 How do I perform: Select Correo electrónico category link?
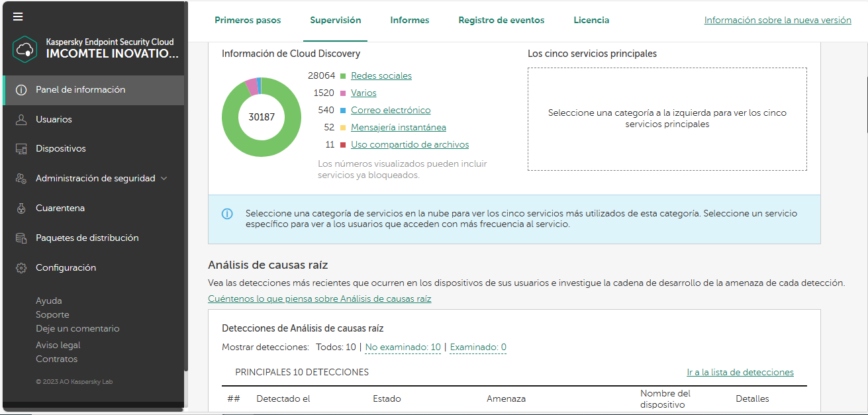(391, 111)
